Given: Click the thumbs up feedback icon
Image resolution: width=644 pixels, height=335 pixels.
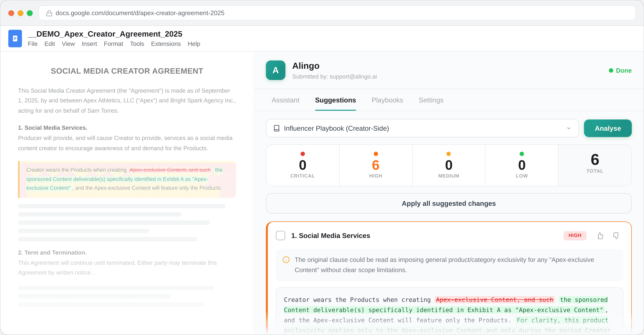Looking at the screenshot, I should pos(600,236).
